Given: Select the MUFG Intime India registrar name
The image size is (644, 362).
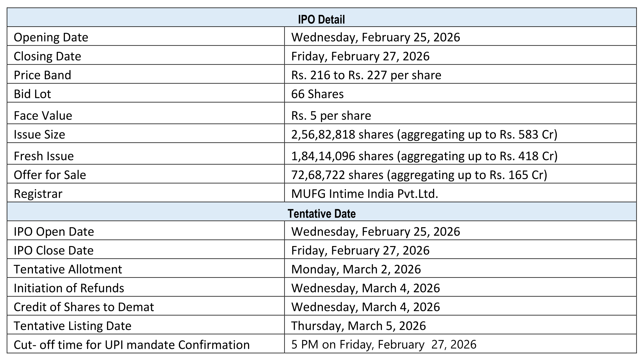Looking at the screenshot, I should (x=365, y=194).
